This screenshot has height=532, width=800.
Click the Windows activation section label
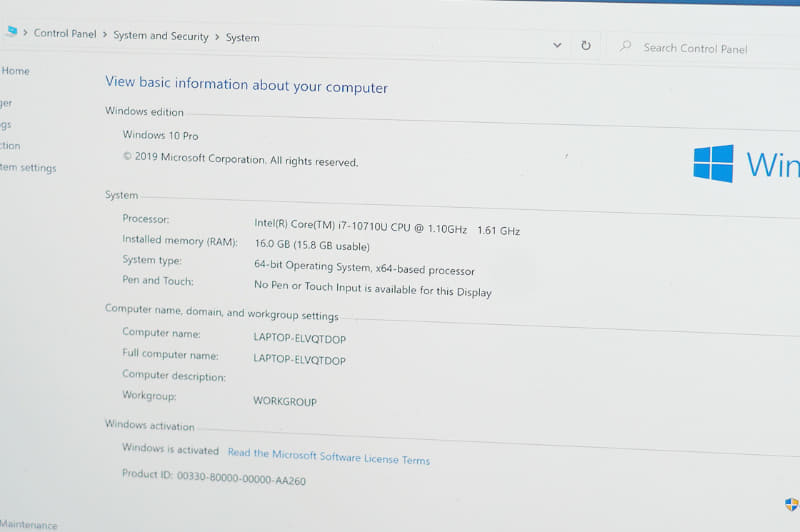pyautogui.click(x=149, y=425)
